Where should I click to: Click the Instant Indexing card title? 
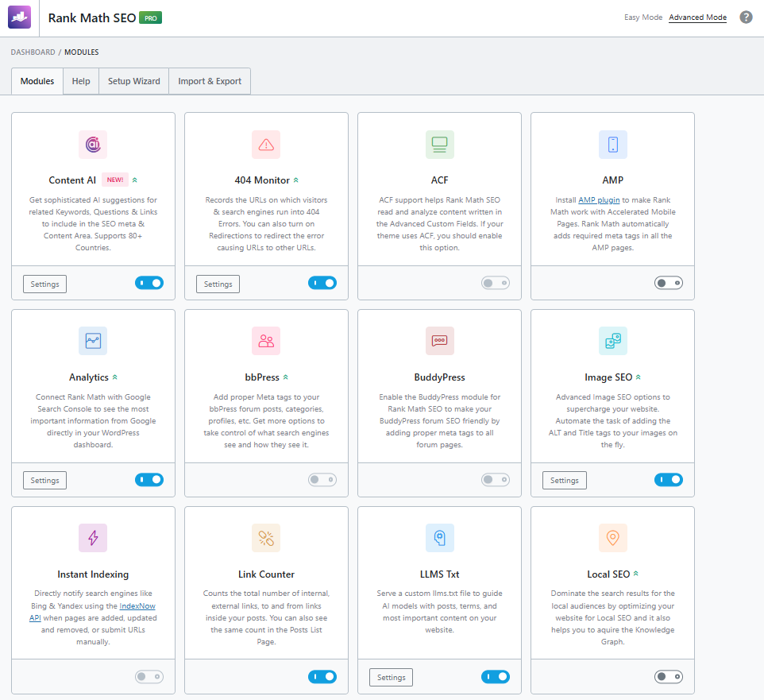93,574
